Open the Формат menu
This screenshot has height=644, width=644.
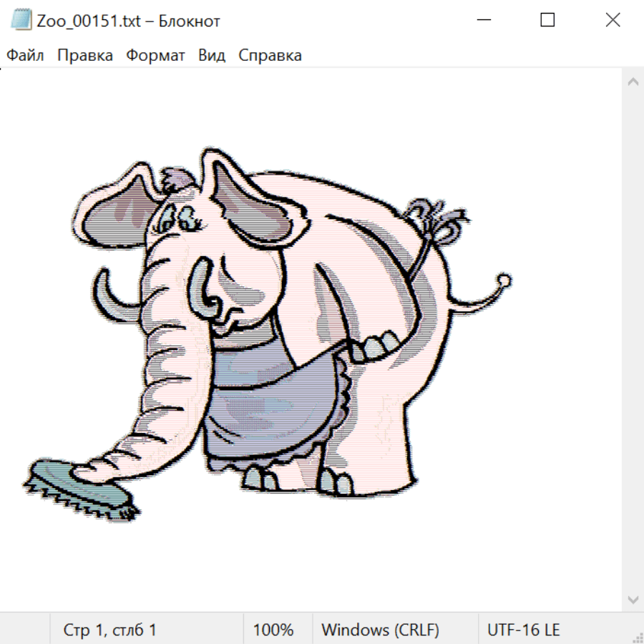click(155, 56)
